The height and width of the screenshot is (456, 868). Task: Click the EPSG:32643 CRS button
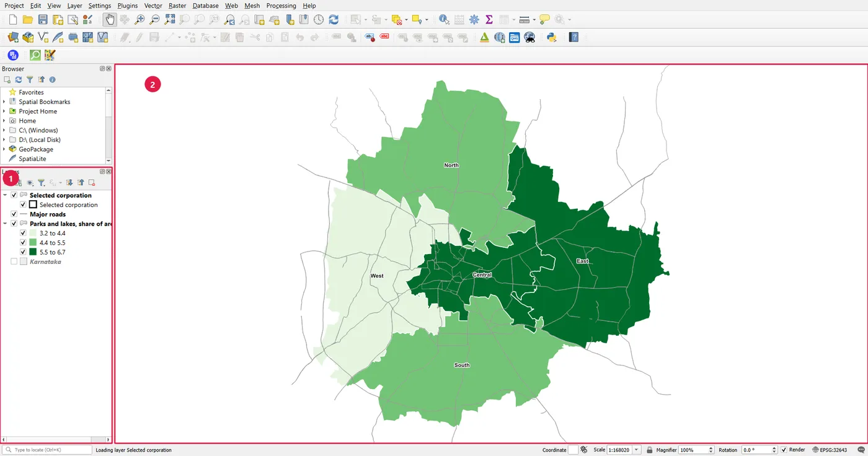coord(829,450)
